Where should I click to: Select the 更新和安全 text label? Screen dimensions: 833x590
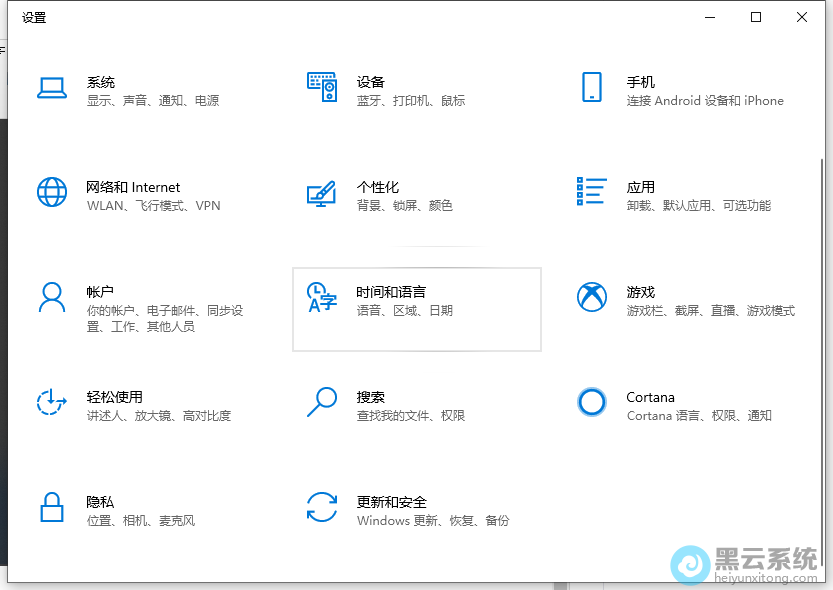click(391, 502)
